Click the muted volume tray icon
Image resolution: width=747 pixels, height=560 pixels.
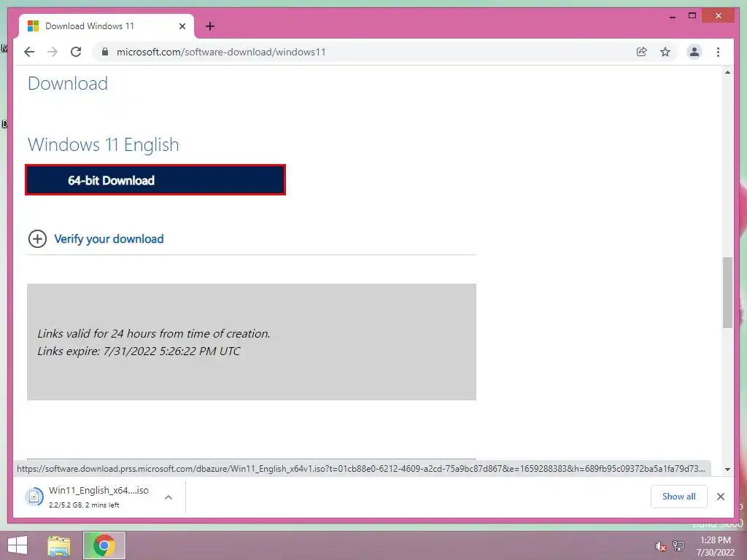pyautogui.click(x=660, y=546)
